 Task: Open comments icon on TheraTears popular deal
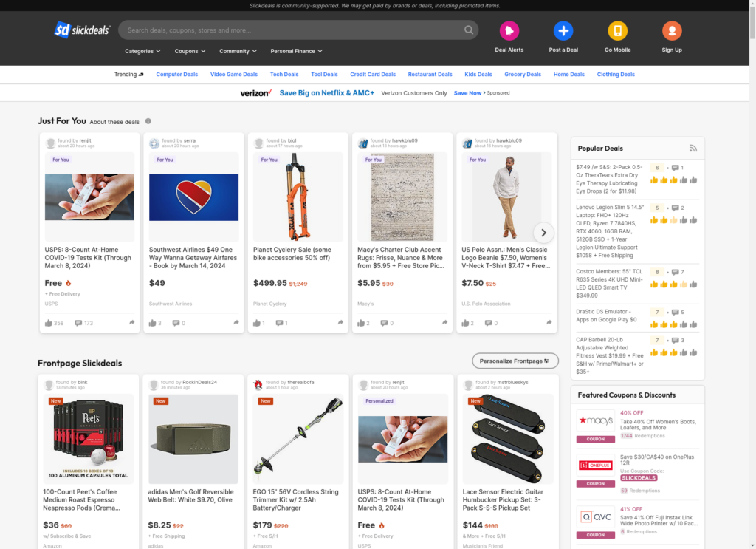pos(676,168)
